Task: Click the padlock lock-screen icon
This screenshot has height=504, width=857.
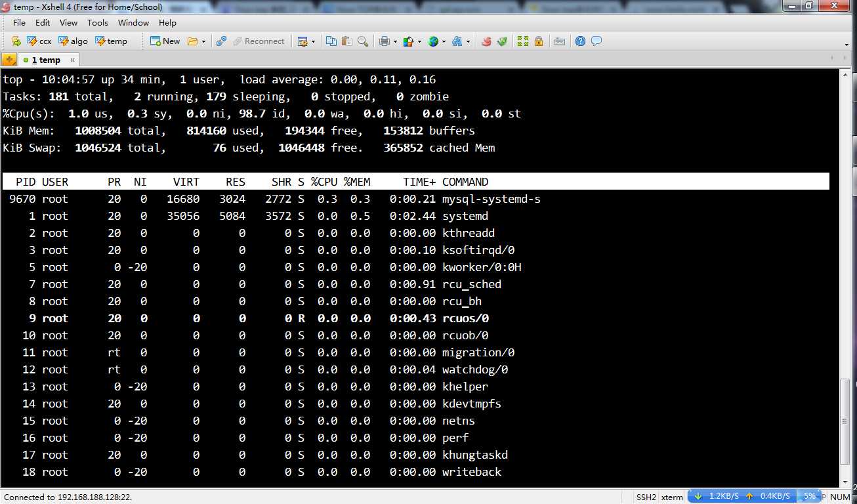Action: [539, 41]
